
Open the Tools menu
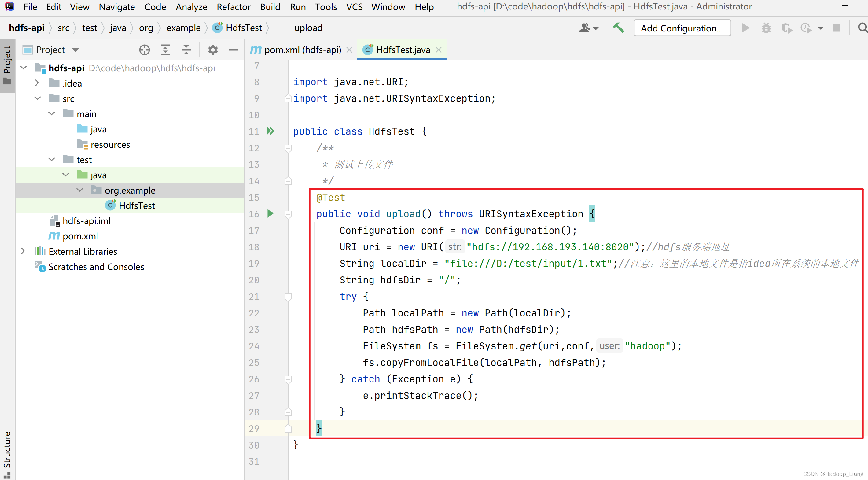(326, 7)
